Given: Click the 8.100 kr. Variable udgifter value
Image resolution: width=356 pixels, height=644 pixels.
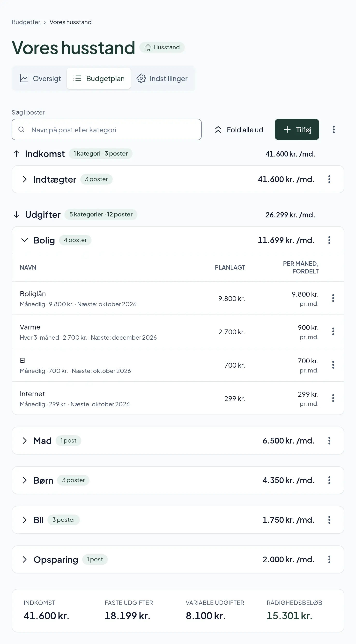Looking at the screenshot, I should pyautogui.click(x=206, y=616).
